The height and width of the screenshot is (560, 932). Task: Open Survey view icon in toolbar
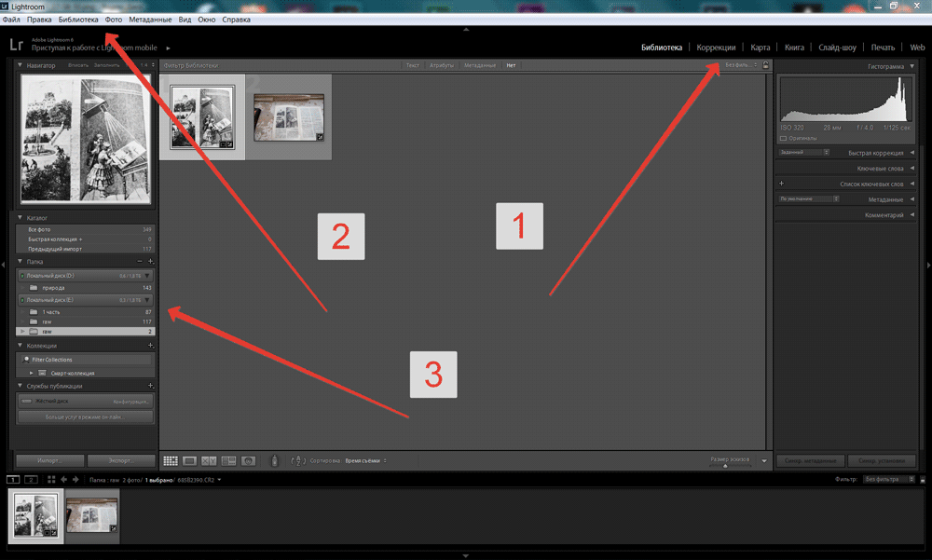click(x=229, y=460)
